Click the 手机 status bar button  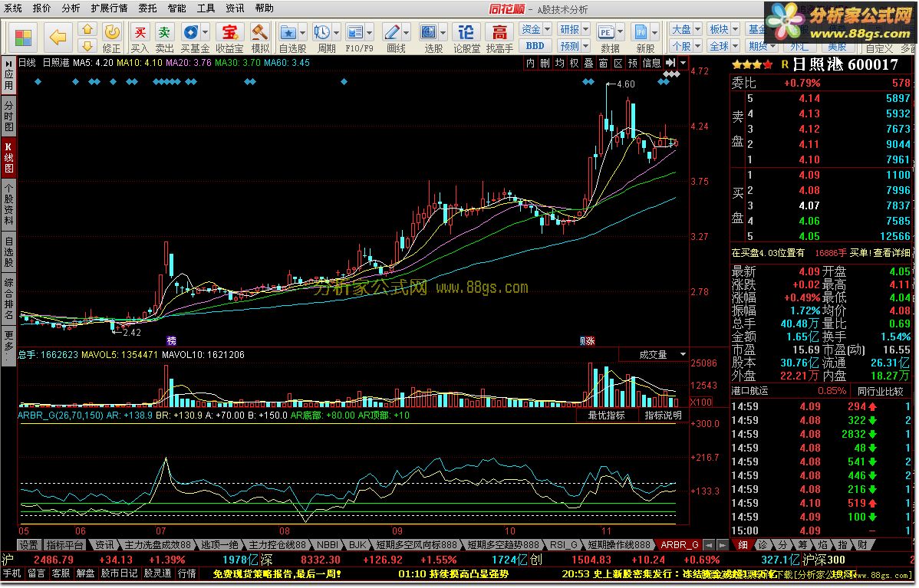click(x=12, y=574)
